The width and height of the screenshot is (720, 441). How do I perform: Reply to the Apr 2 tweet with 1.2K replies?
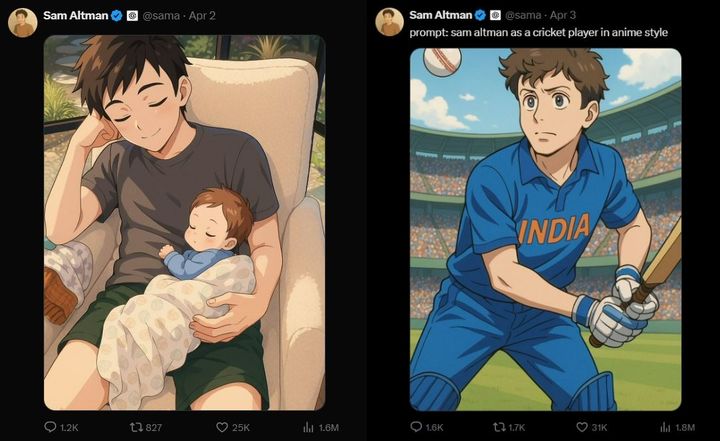pos(51,427)
